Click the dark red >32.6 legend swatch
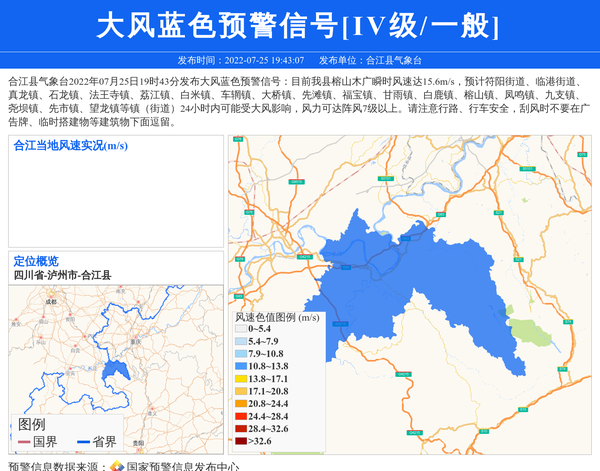The width and height of the screenshot is (600, 471). tap(240, 440)
